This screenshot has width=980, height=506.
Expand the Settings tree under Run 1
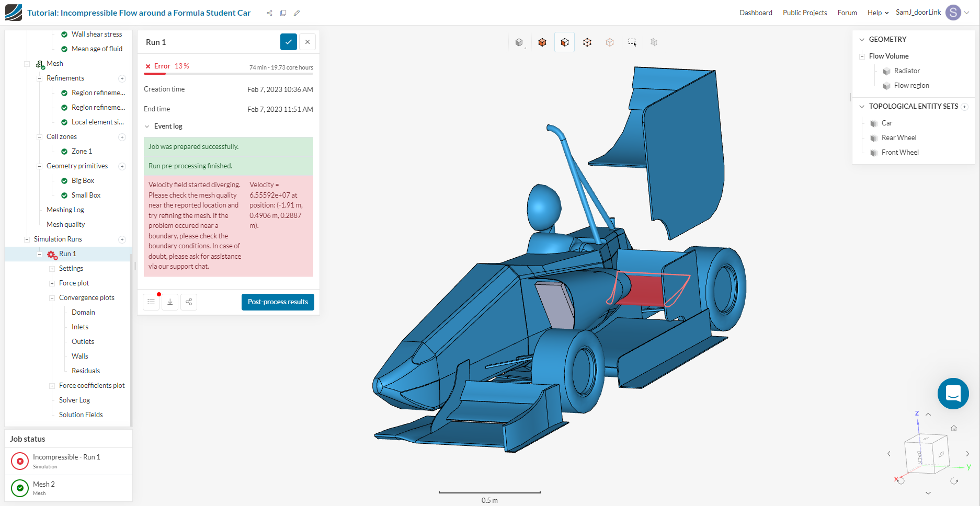coord(51,268)
